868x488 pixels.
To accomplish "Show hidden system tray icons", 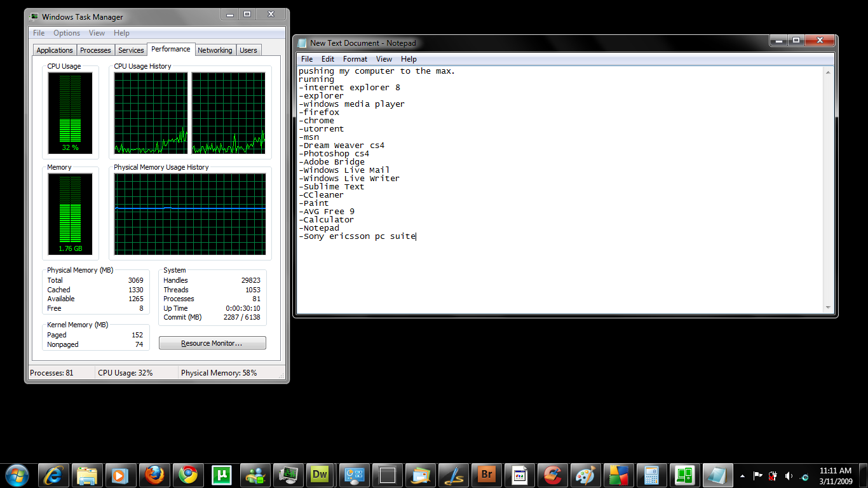I will [742, 476].
